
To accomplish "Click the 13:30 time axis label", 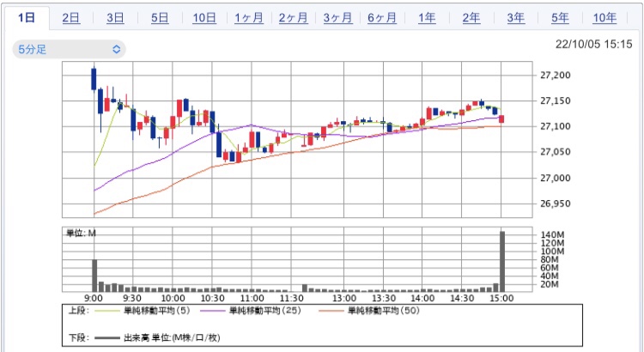I will click(x=383, y=299).
